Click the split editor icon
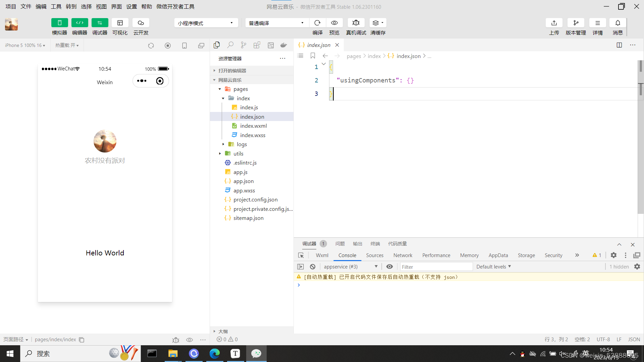The width and height of the screenshot is (644, 362). pos(619,45)
